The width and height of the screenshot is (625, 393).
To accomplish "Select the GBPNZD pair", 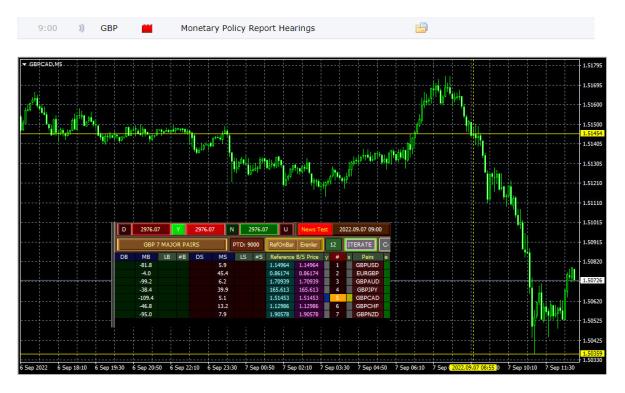I will (368, 314).
